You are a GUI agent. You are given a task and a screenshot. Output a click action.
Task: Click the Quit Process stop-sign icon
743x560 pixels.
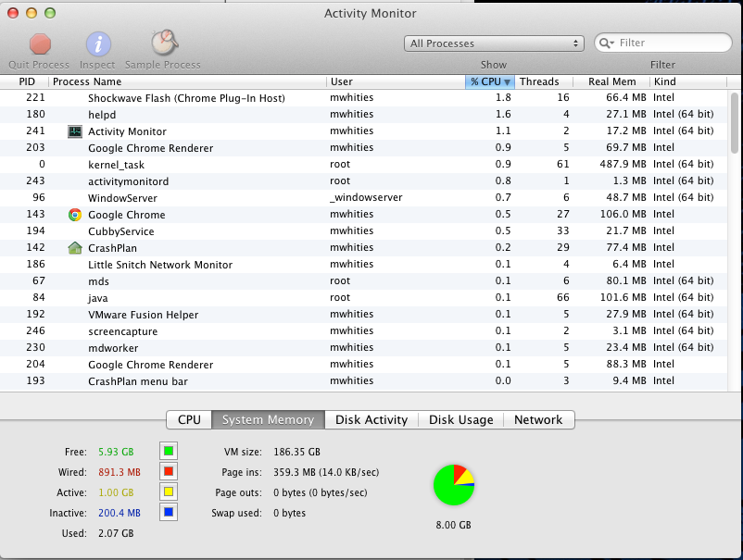point(40,44)
